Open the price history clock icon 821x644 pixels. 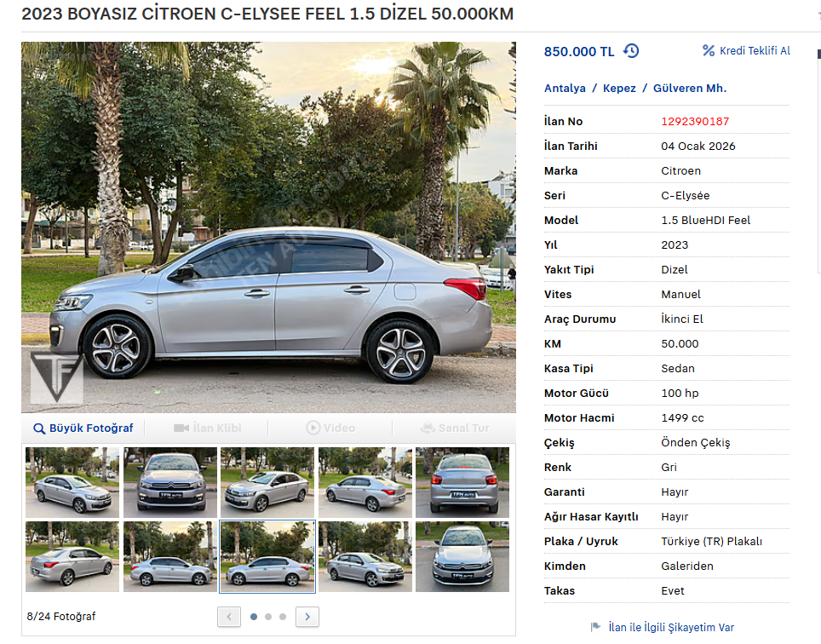click(631, 51)
